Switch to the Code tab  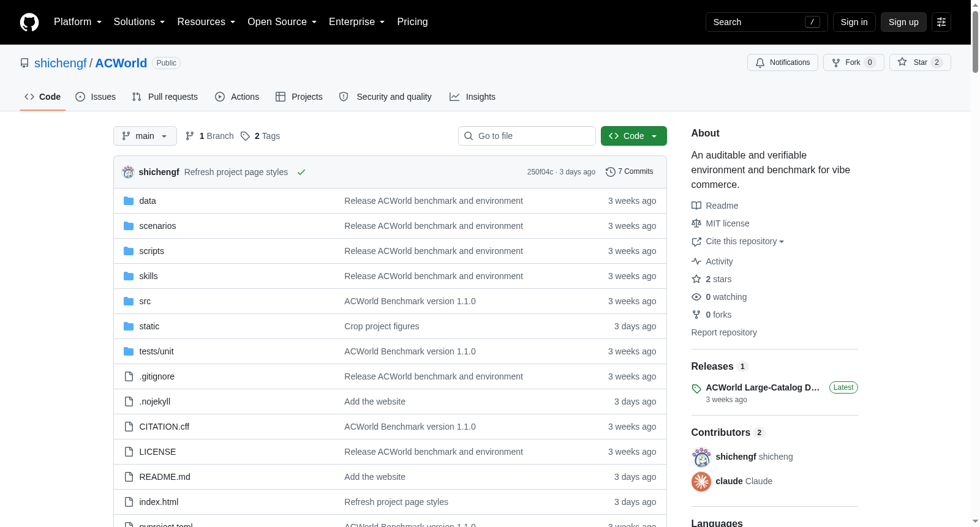click(x=43, y=97)
